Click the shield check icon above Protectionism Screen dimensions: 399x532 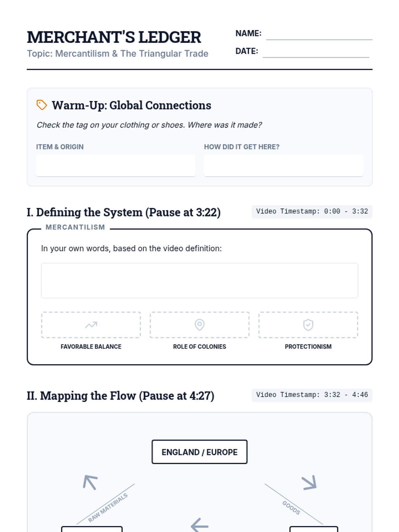pyautogui.click(x=308, y=325)
